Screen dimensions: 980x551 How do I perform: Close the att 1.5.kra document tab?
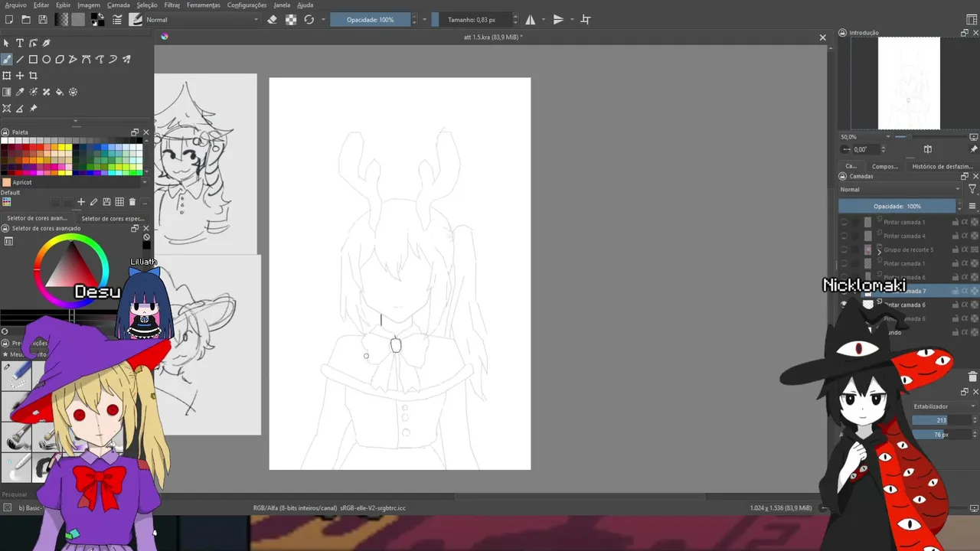click(x=823, y=37)
